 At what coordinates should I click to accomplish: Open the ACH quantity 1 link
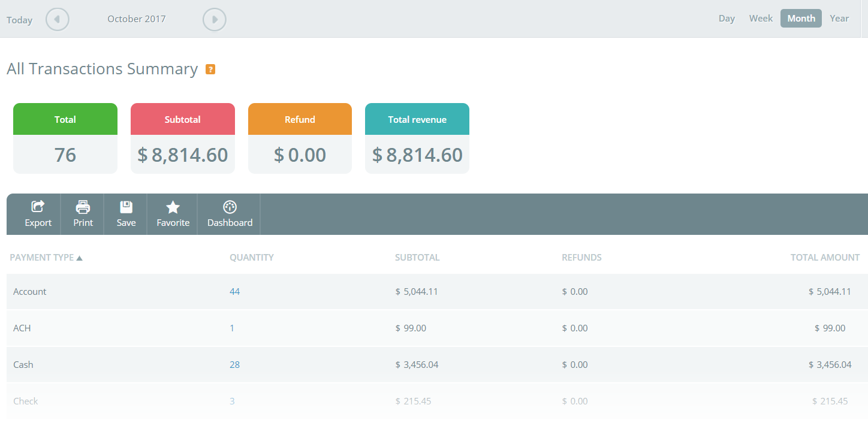232,328
